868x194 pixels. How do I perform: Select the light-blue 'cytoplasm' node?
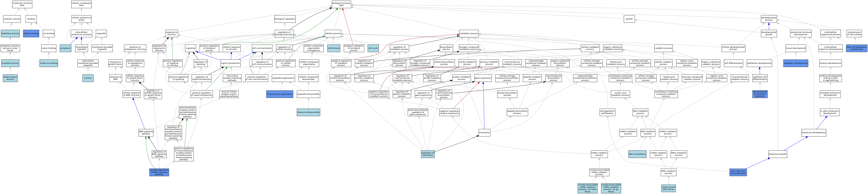pyautogui.click(x=65, y=48)
